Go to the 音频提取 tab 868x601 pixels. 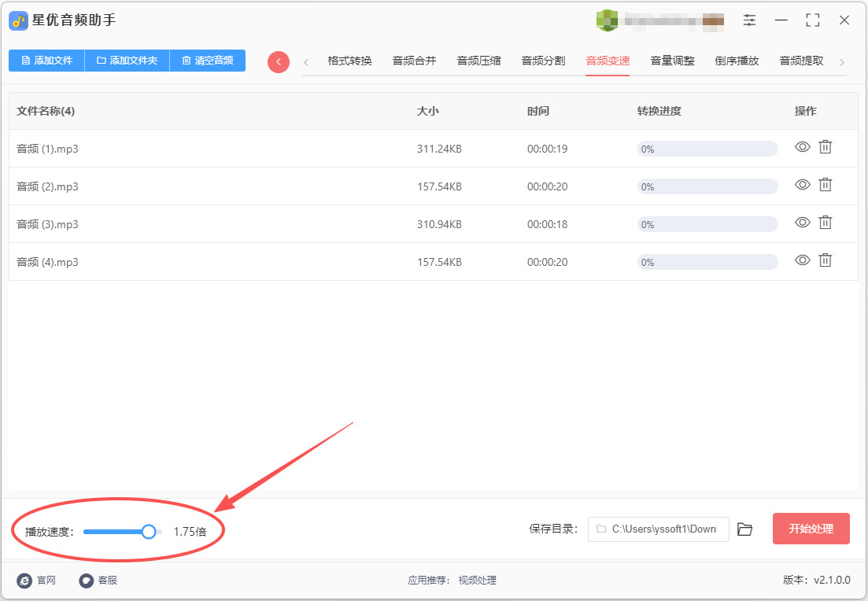(x=802, y=61)
